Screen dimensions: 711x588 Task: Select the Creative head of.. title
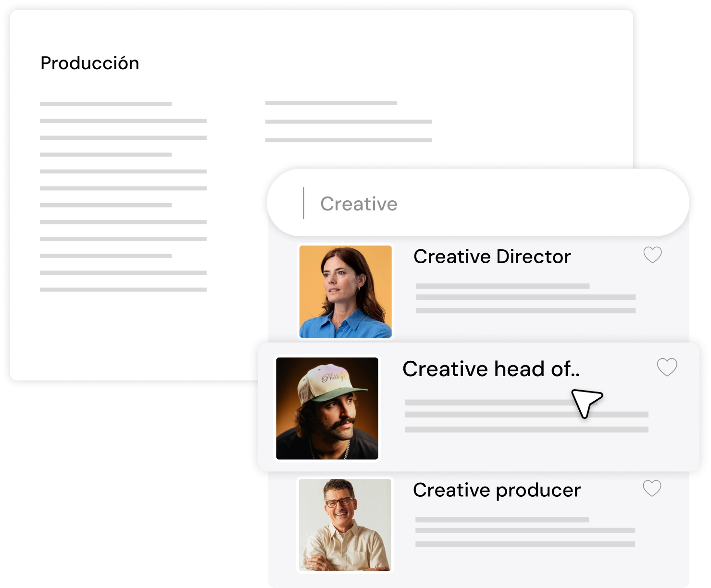pyautogui.click(x=491, y=369)
